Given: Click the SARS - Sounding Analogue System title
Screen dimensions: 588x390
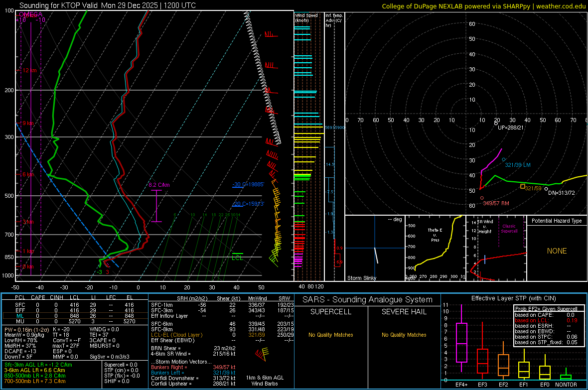Looking at the screenshot, I should (x=368, y=300).
